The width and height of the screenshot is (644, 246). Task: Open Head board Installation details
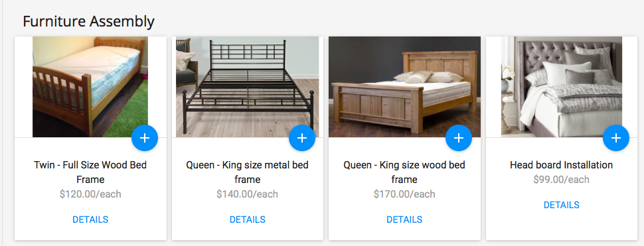(562, 205)
